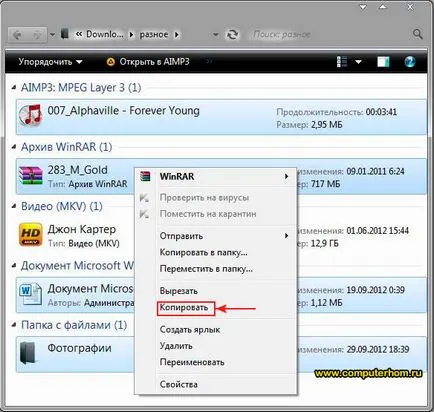Viewport: 434px width, 412px height.
Task: Open the WinRAR submenu in context menu
Action: point(215,176)
